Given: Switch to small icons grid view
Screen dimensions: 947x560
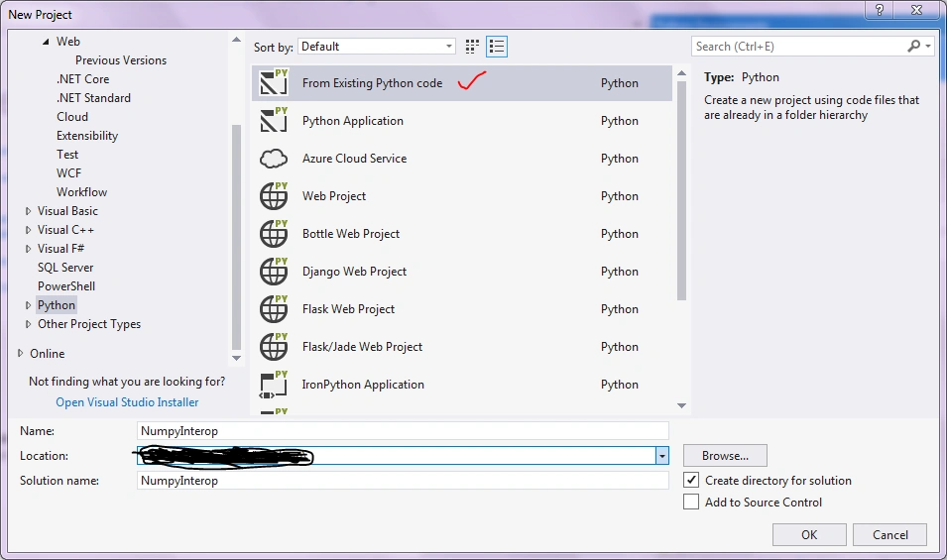Looking at the screenshot, I should click(x=472, y=47).
